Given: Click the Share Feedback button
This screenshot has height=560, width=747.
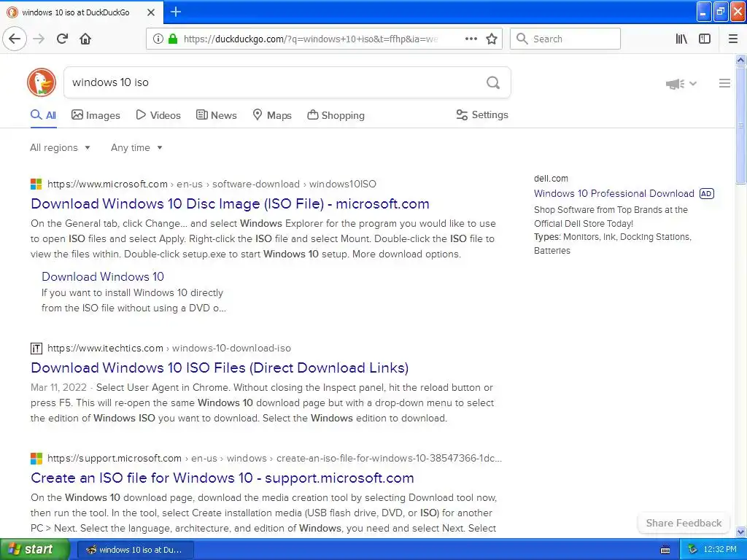Looking at the screenshot, I should tap(684, 523).
